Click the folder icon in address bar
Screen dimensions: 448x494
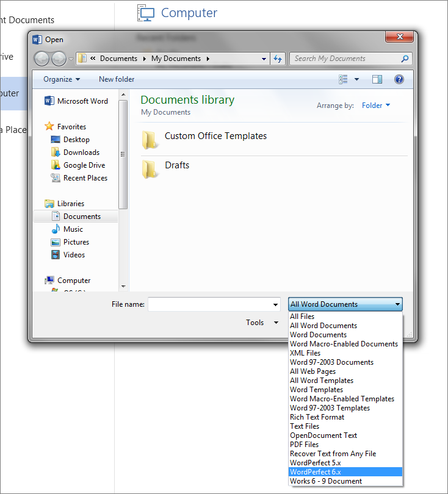coord(82,59)
